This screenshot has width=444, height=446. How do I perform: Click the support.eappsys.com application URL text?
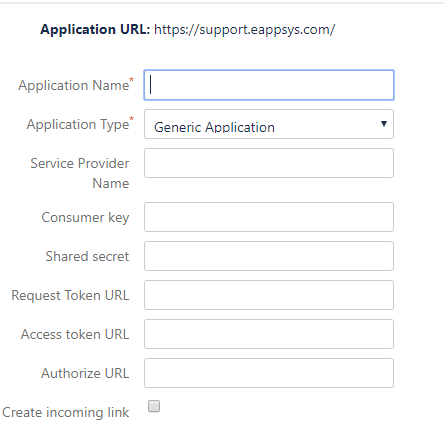tap(245, 30)
